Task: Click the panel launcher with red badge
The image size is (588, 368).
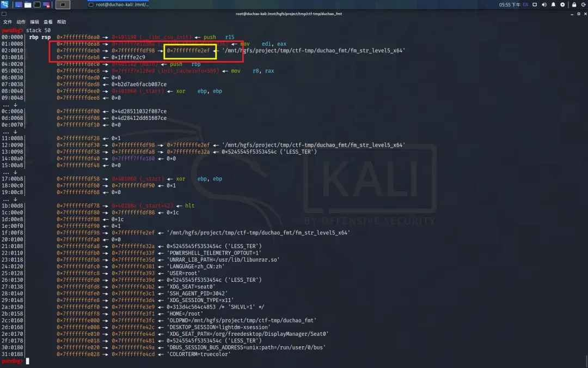Action: coord(46,5)
